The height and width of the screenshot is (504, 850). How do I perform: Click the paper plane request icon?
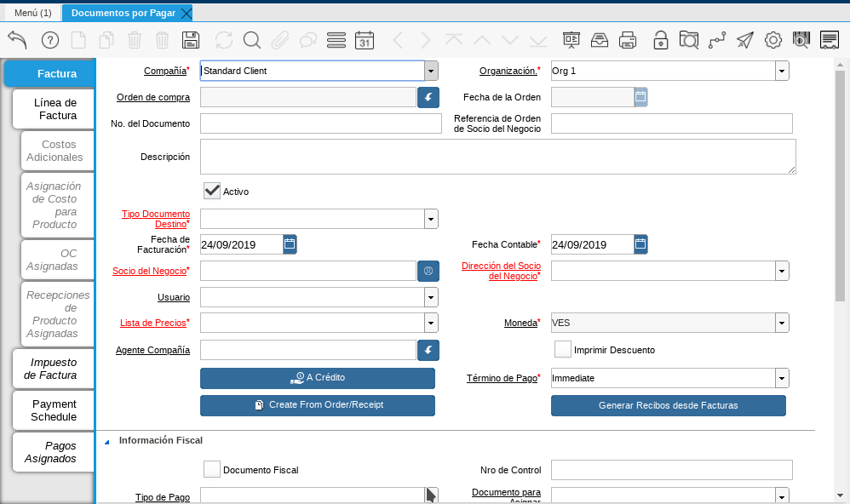(x=745, y=40)
